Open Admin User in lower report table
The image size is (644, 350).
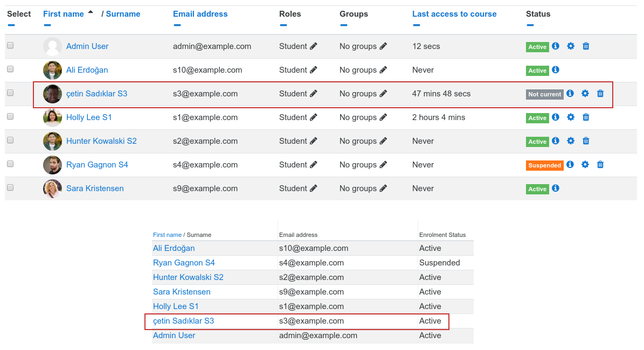click(174, 335)
